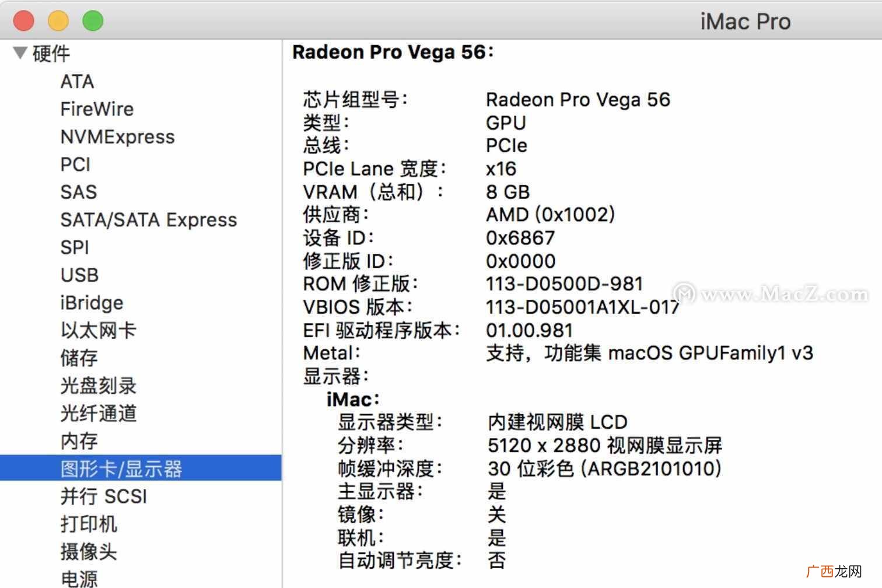This screenshot has width=882, height=588.
Task: Click ROM revision 113-D0500D-981 value
Action: [x=564, y=284]
